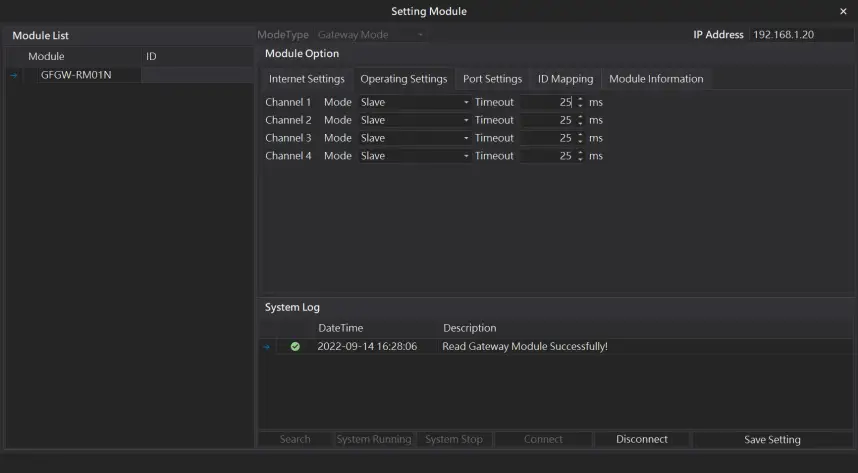The image size is (858, 473).
Task: Click the Connect button
Action: 543,440
